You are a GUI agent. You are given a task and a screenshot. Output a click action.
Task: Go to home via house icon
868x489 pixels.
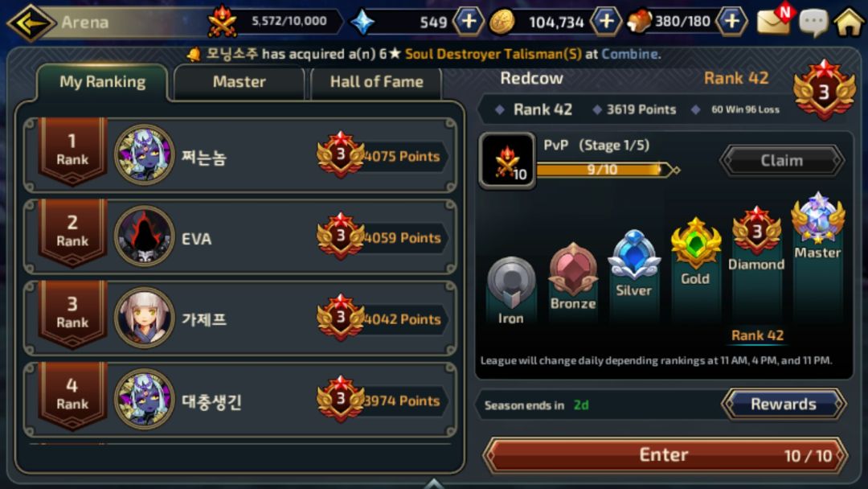[848, 23]
